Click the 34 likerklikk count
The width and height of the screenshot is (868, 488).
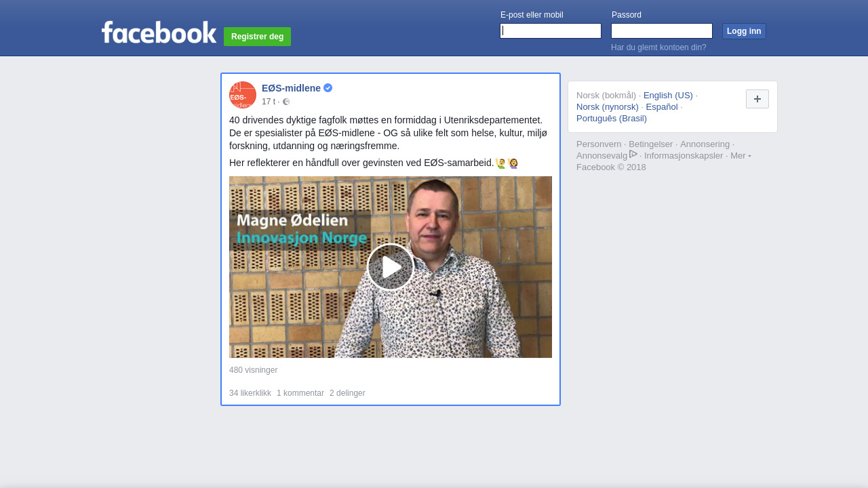250,393
